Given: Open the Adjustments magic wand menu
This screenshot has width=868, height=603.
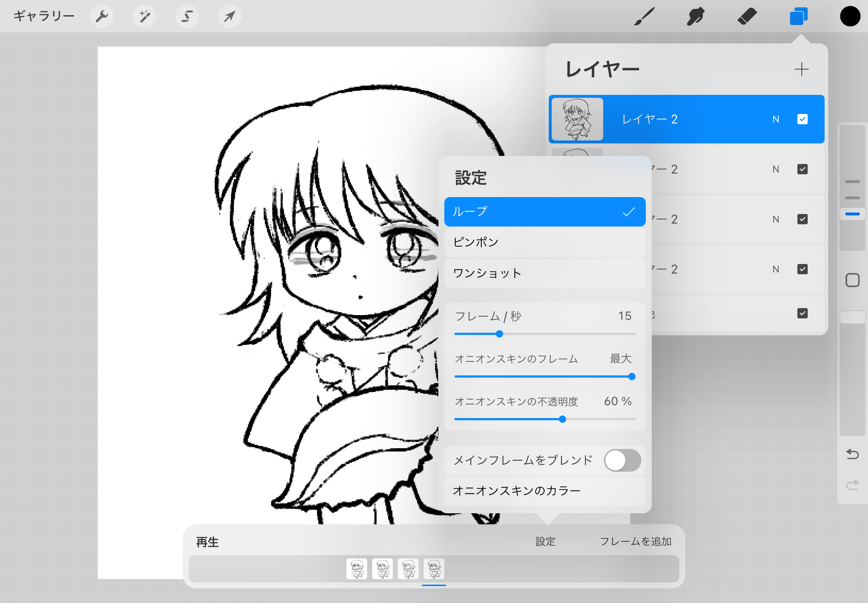Looking at the screenshot, I should (144, 16).
